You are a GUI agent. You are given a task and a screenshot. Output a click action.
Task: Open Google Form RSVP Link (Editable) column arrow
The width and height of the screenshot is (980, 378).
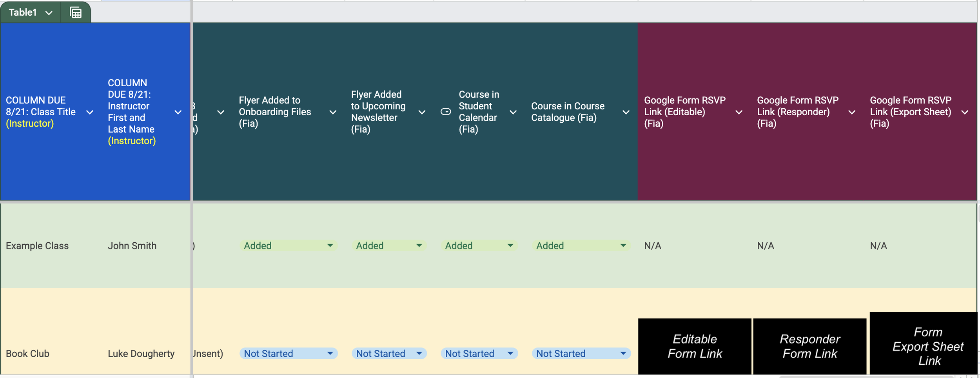click(739, 112)
